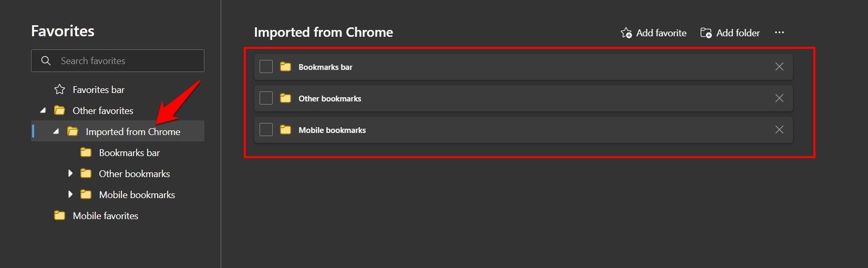Remove Mobile bookmarks with its X icon
The height and width of the screenshot is (268, 868).
[779, 130]
